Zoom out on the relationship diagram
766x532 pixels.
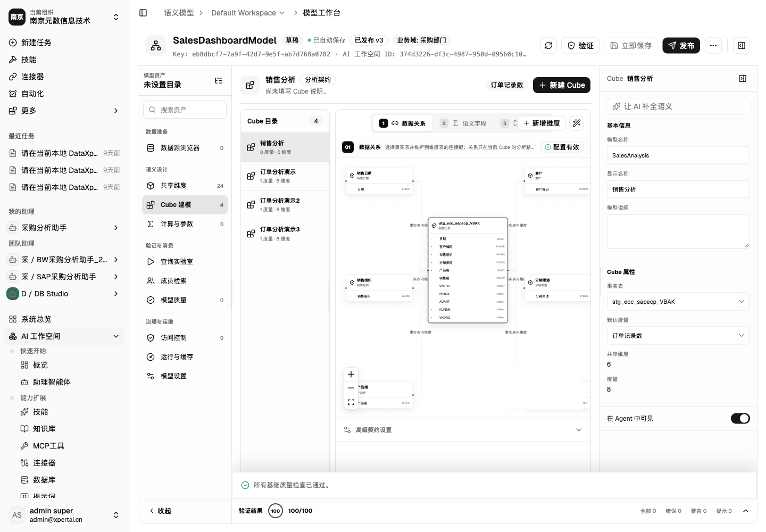(351, 388)
